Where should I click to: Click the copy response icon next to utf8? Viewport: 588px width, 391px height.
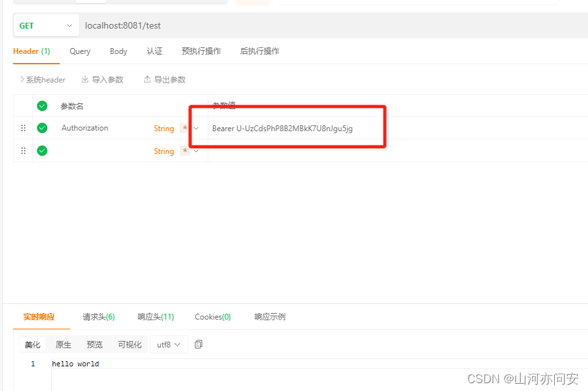click(x=199, y=344)
